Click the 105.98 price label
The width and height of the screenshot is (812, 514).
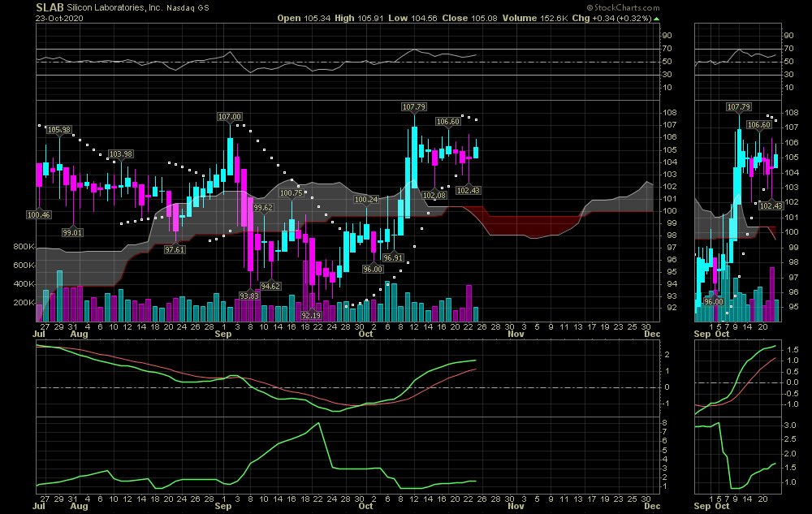click(59, 129)
